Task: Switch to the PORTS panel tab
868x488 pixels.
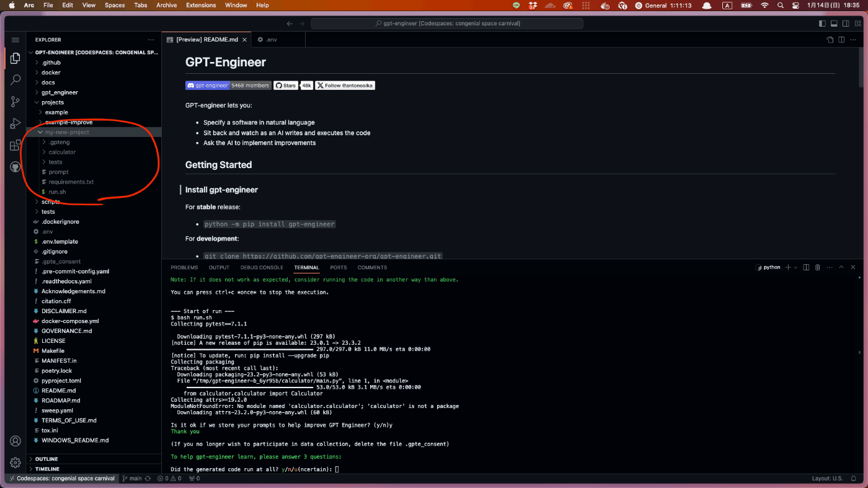Action: tap(339, 267)
